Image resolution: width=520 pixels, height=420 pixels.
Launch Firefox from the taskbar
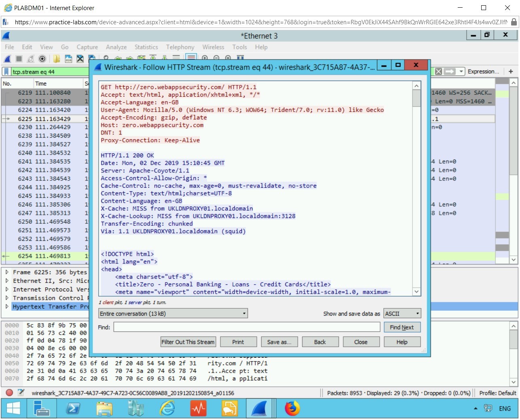[x=292, y=408]
